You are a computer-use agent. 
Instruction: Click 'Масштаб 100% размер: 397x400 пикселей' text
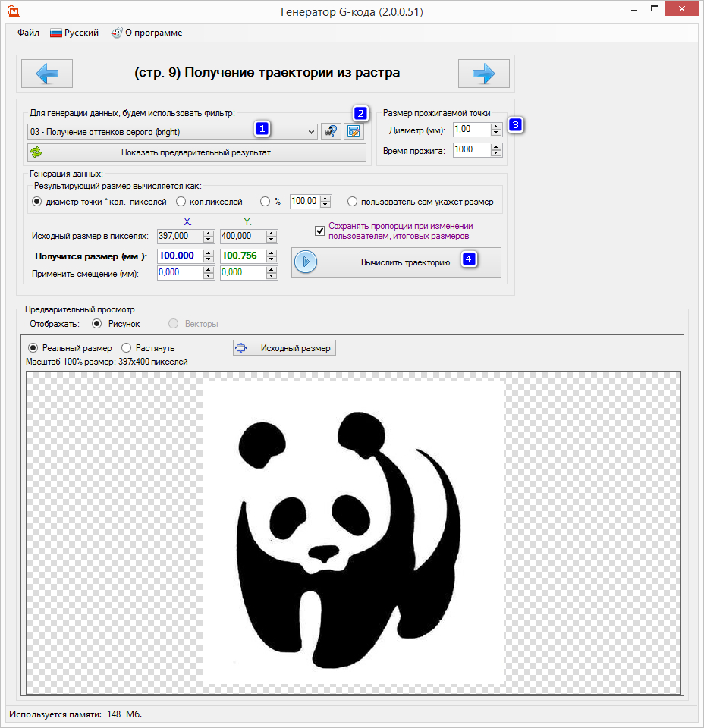(x=107, y=362)
